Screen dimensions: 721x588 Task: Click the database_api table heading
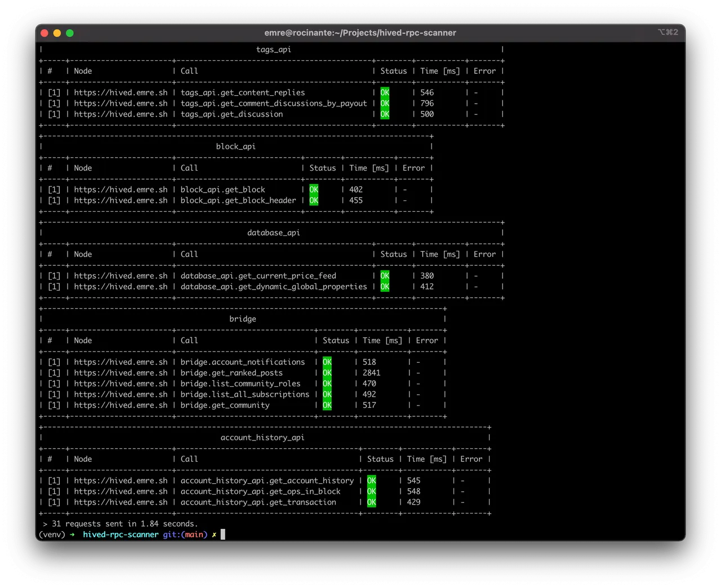coord(274,233)
